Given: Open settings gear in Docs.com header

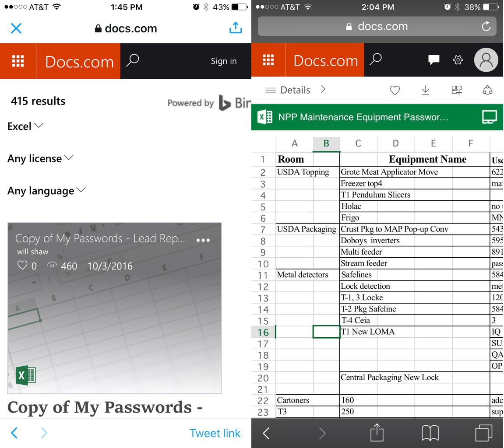Looking at the screenshot, I should click(458, 60).
